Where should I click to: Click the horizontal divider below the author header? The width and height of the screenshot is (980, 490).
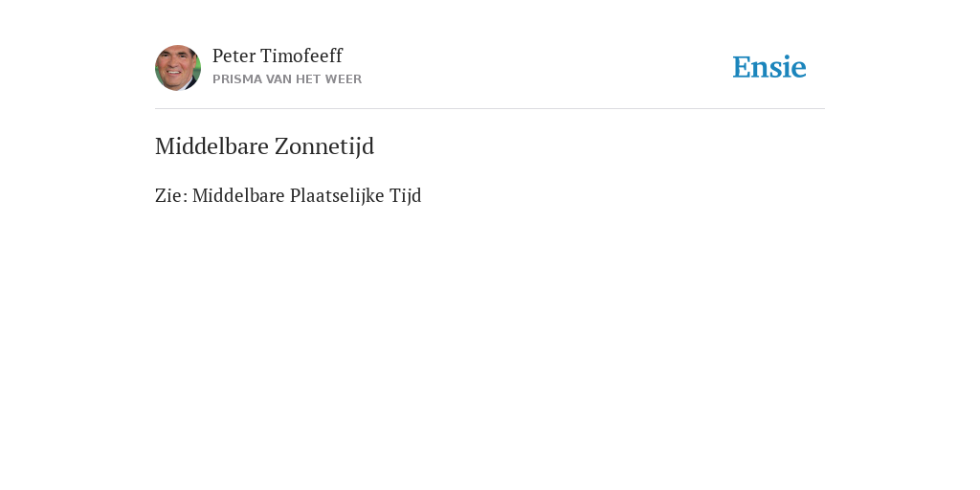[490, 109]
